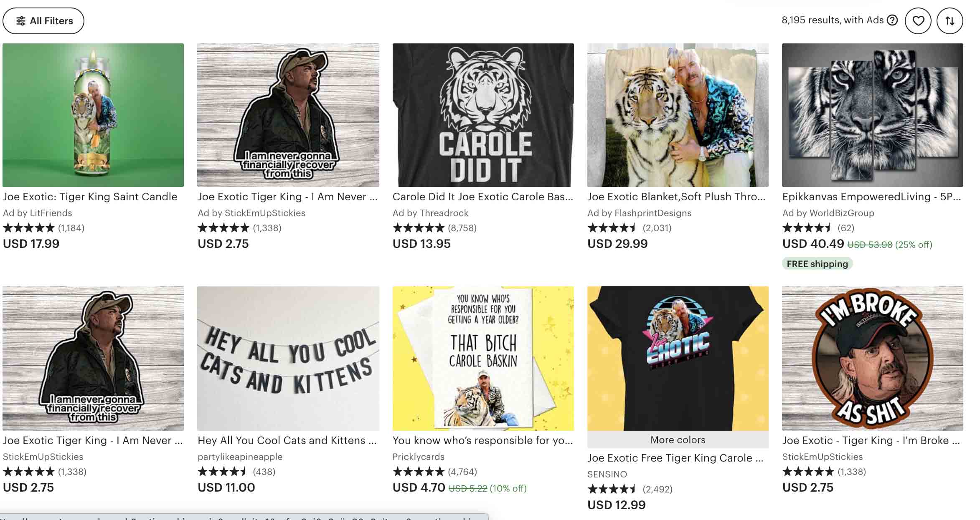Click the Joe Exotic Free Tiger King title
This screenshot has height=520, width=980.
point(675,458)
